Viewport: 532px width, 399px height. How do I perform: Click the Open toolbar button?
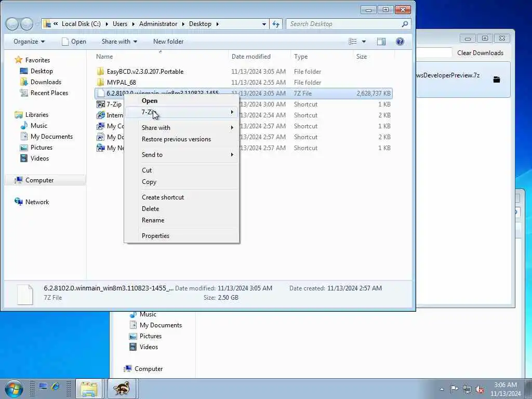point(74,42)
